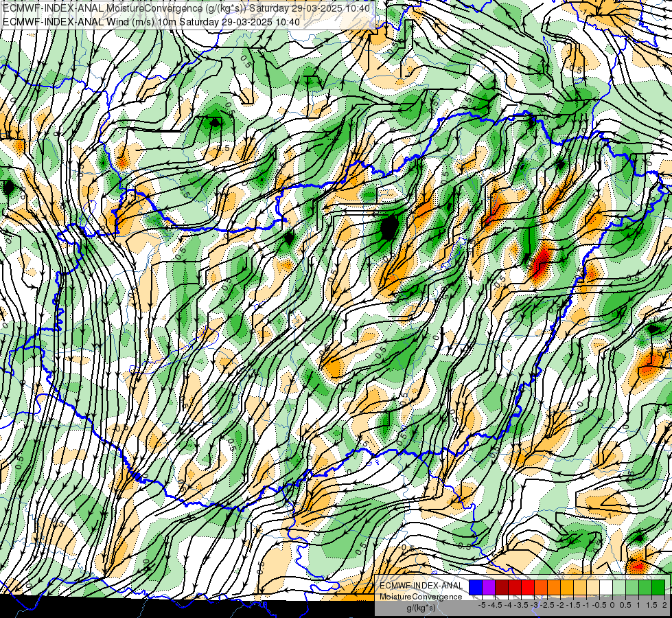This screenshot has height=618, width=672.
Task: Select the white legend swatch
Action: pyautogui.click(x=606, y=587)
